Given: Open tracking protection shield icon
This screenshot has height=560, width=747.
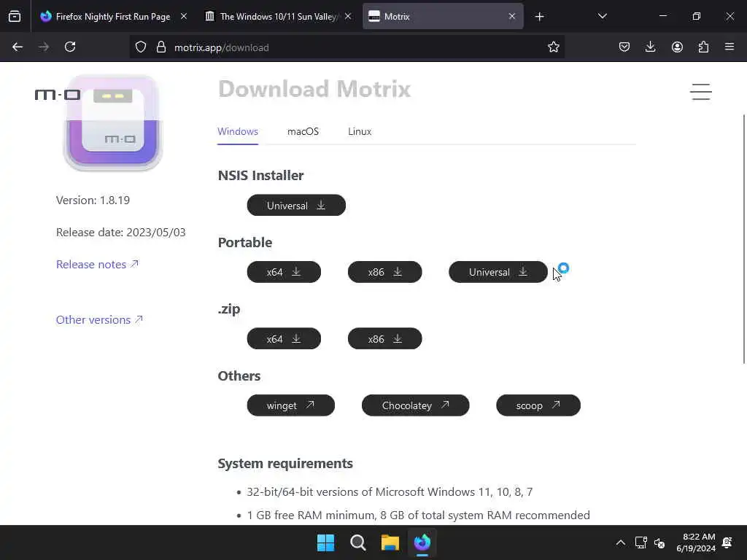Looking at the screenshot, I should click(x=141, y=47).
